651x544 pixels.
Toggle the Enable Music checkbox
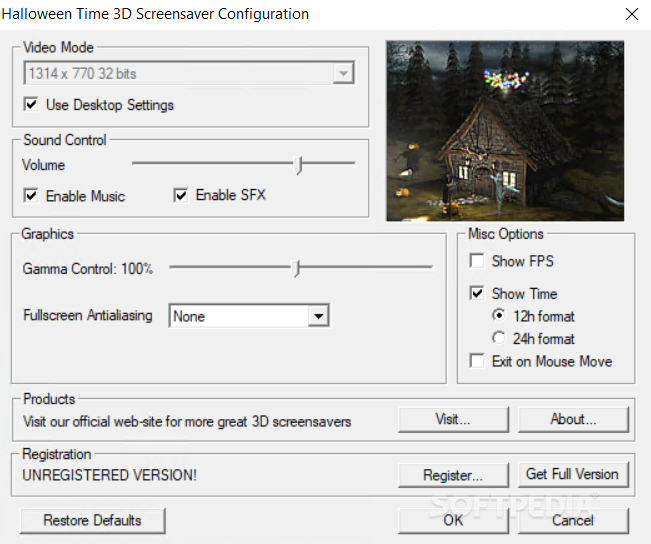(31, 195)
